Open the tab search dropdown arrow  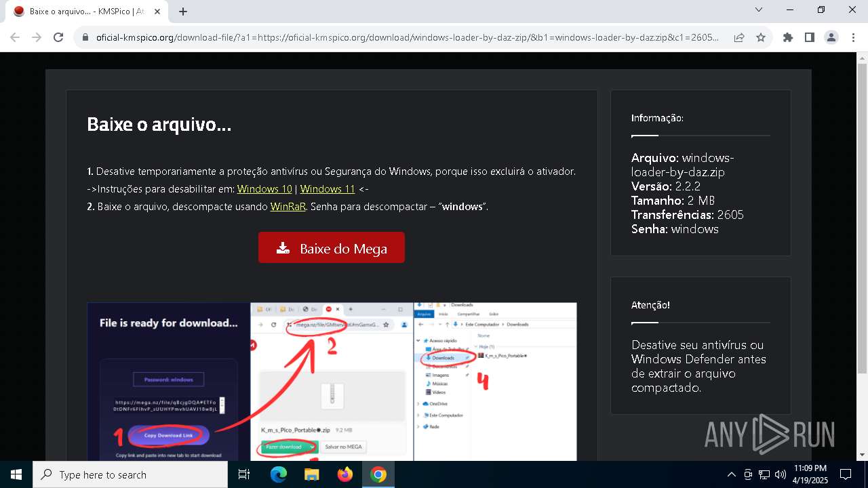pos(759,9)
